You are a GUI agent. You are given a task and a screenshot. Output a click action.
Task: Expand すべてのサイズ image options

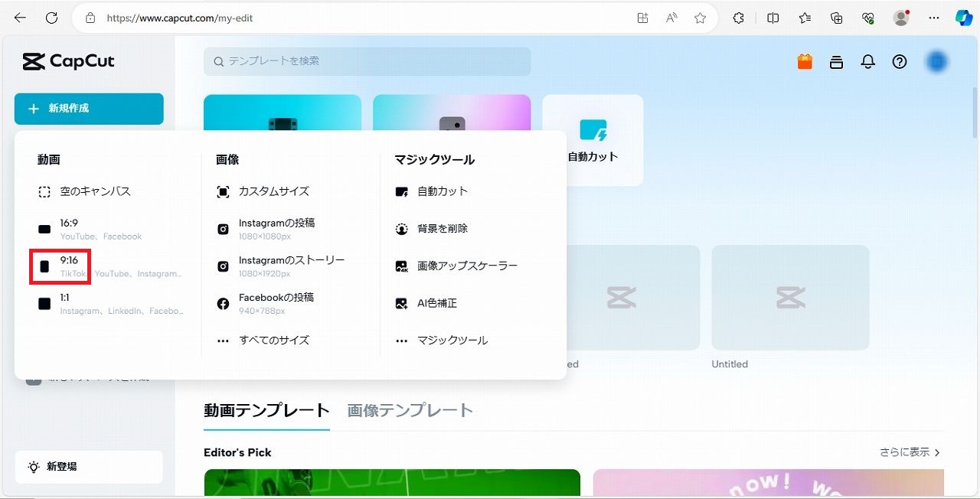click(x=273, y=341)
